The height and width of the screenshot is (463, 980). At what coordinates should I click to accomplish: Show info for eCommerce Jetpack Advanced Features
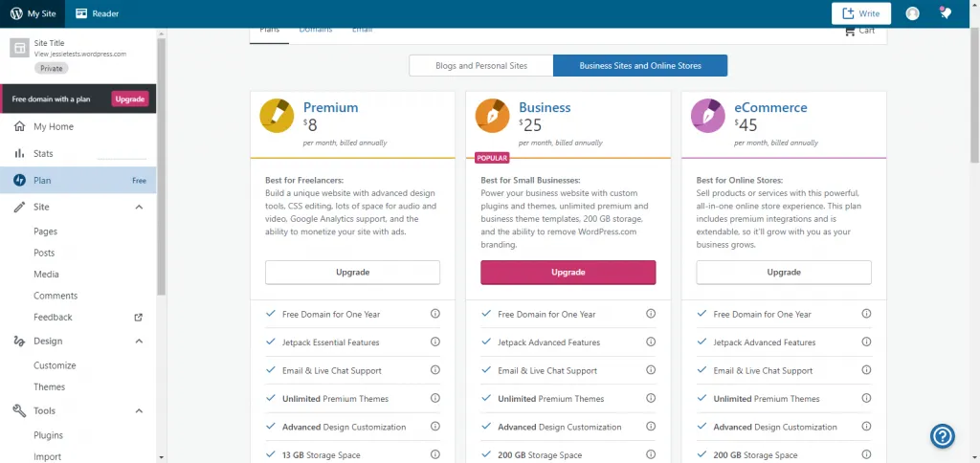coord(866,342)
